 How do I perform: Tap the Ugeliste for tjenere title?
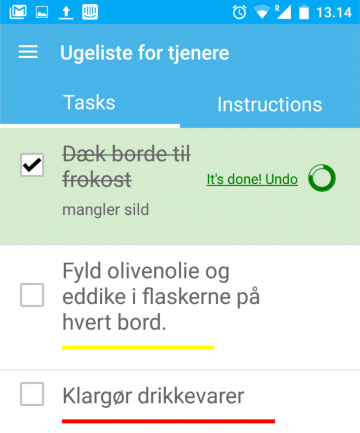point(145,53)
